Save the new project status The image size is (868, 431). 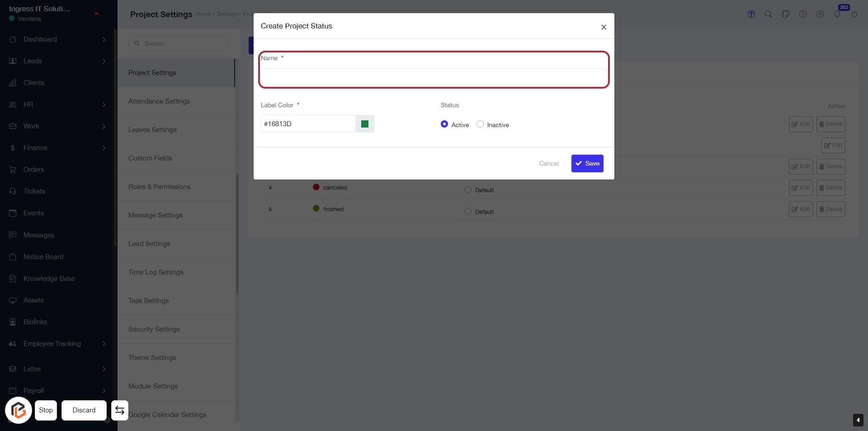pos(587,164)
